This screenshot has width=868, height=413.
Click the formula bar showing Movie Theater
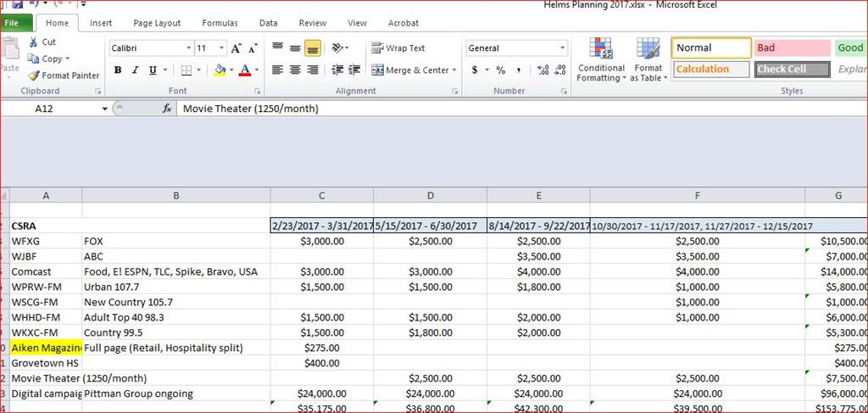[x=520, y=109]
